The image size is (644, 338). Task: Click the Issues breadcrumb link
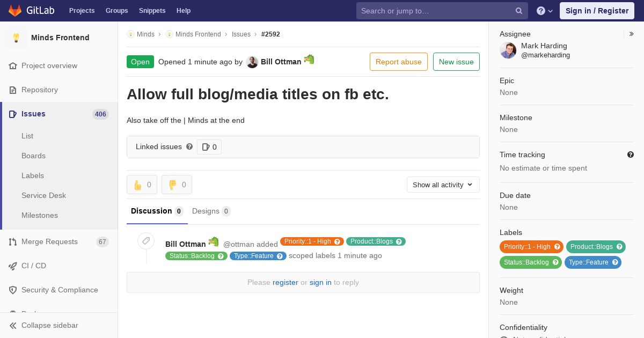pos(241,34)
